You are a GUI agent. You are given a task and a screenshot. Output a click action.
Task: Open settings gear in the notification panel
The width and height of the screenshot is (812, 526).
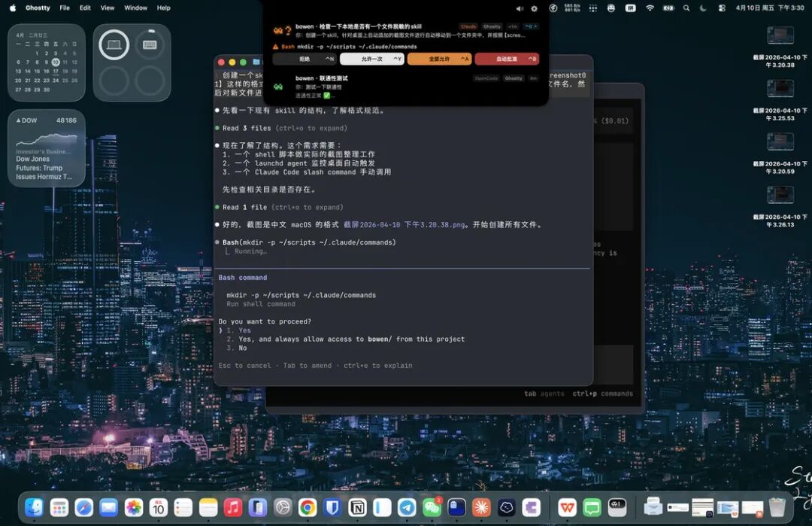pos(535,9)
